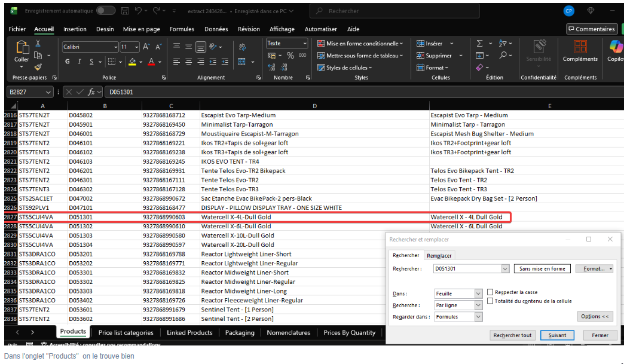This screenshot has width=630, height=364.
Task: Apply thousands separator 000 icon
Action: [302, 56]
